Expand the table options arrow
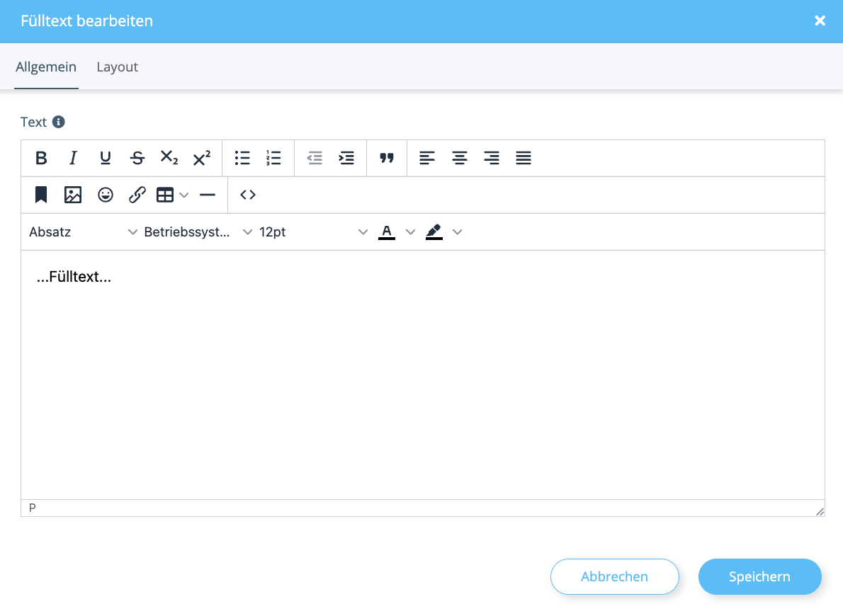This screenshot has height=616, width=843. tap(184, 195)
